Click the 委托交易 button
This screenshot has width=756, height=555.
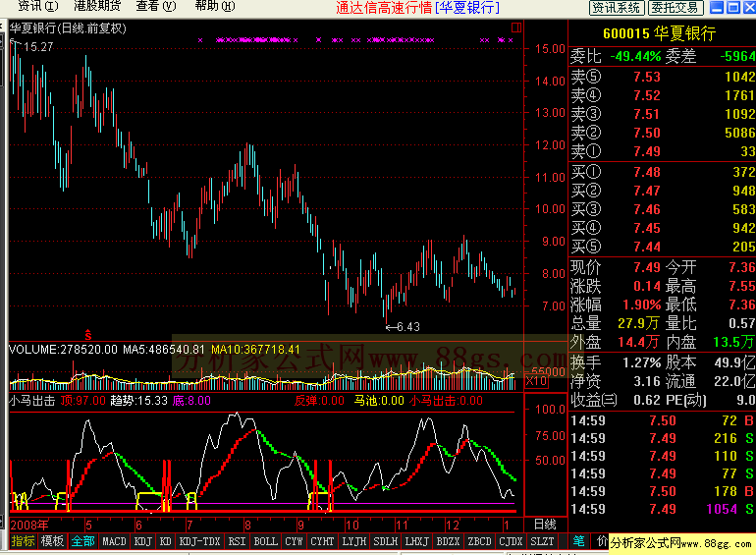coord(675,7)
